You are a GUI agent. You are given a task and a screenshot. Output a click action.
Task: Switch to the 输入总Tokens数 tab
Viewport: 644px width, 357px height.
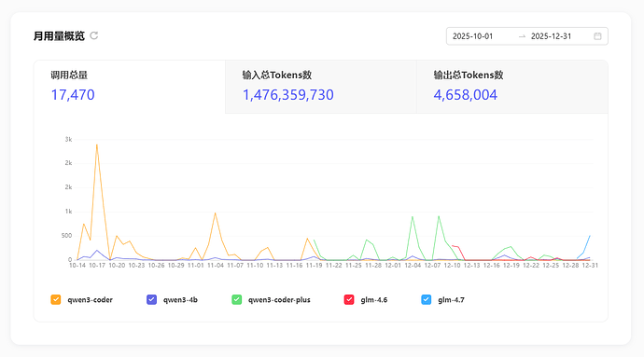click(x=321, y=87)
